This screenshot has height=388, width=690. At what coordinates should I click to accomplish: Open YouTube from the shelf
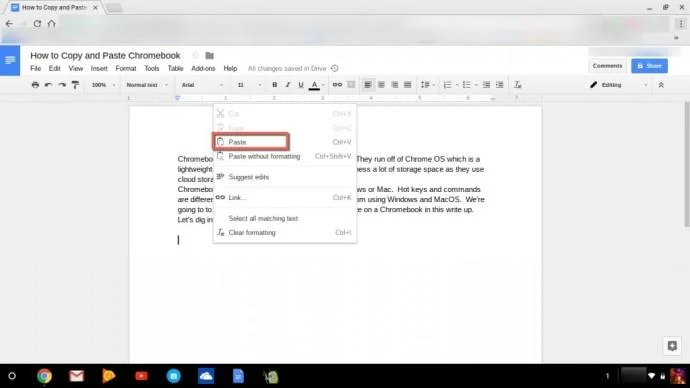(x=141, y=376)
